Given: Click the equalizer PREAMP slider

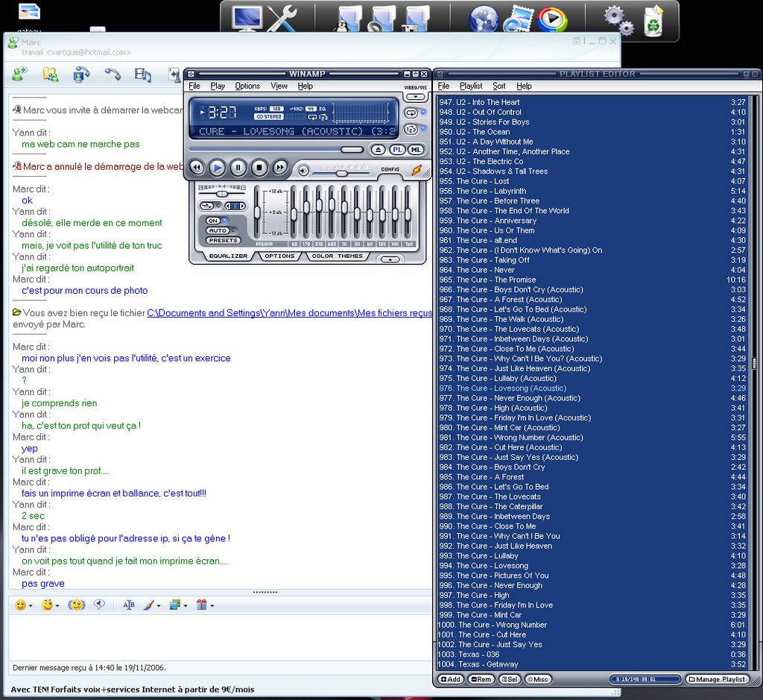Looking at the screenshot, I should [x=257, y=212].
